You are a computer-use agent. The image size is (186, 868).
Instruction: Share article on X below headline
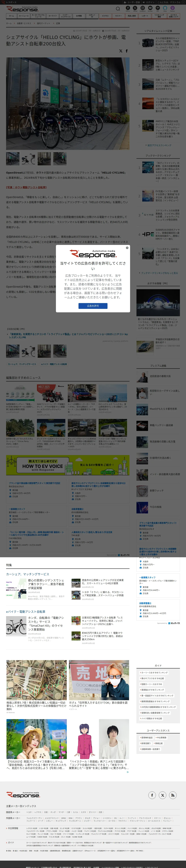[x=121, y=51]
